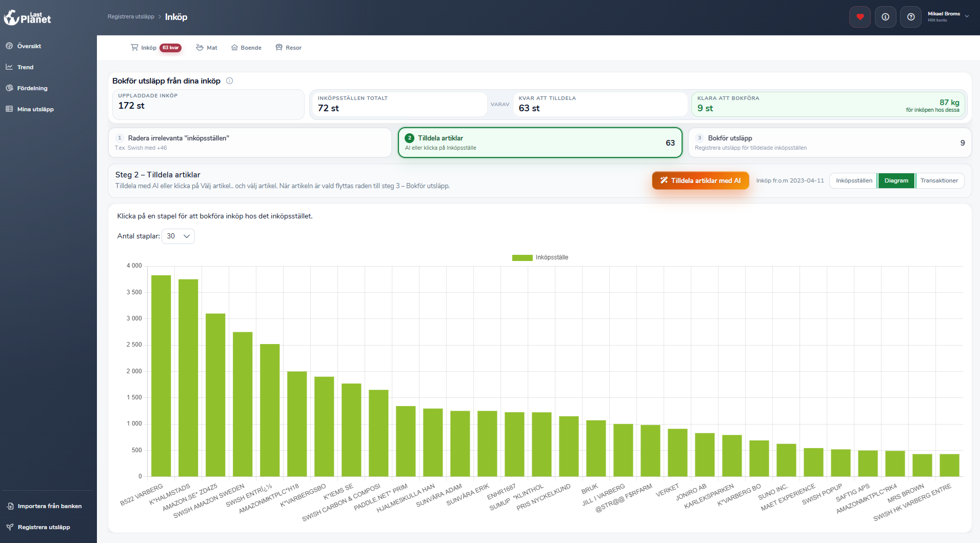Select step 1 Radera irrelevanta inköpsställen
Image resolution: width=980 pixels, height=543 pixels.
250,143
